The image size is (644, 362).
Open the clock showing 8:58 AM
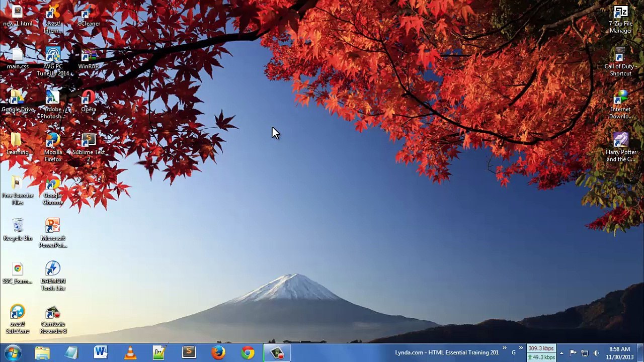pos(619,353)
